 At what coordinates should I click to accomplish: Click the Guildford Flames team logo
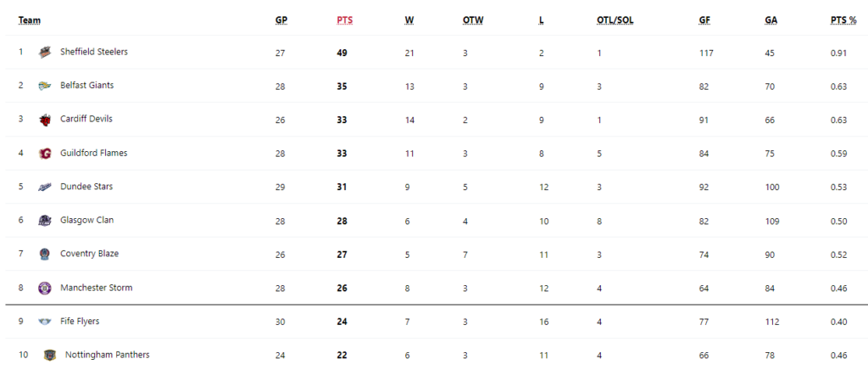(x=45, y=154)
